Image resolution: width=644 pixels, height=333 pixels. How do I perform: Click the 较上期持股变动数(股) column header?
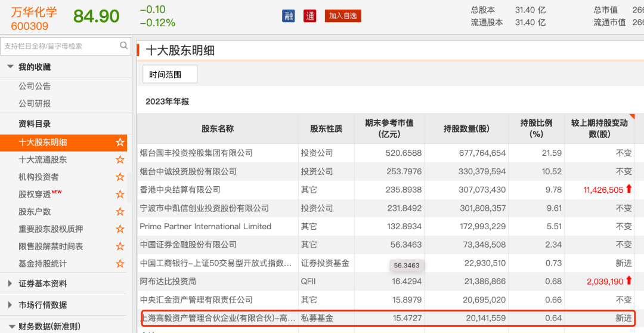600,129
